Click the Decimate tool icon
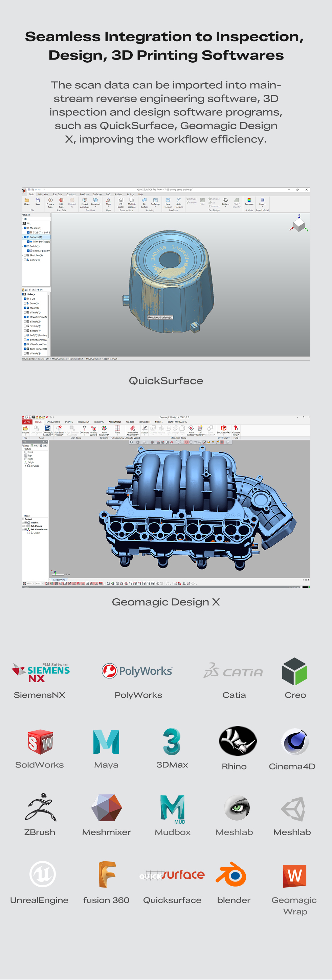The image size is (332, 980). (x=84, y=429)
